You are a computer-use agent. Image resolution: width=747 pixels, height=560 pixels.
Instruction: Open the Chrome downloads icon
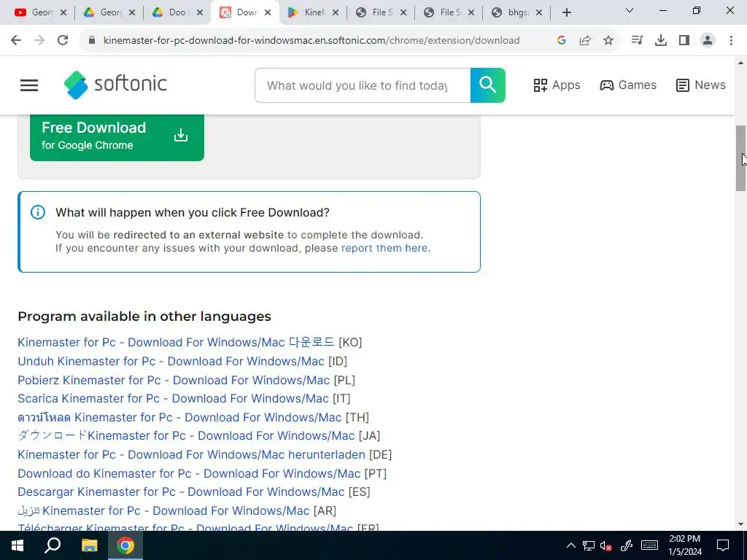660,41
